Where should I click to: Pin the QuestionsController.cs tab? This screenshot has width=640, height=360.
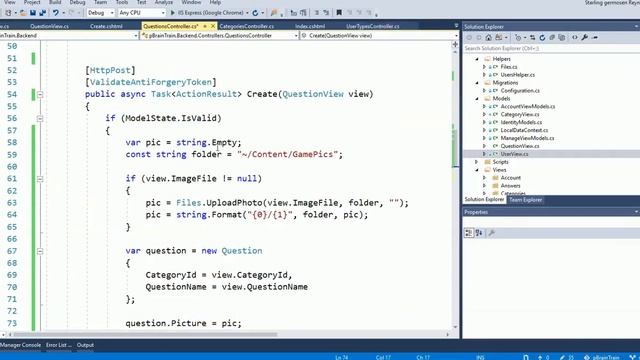205,26
